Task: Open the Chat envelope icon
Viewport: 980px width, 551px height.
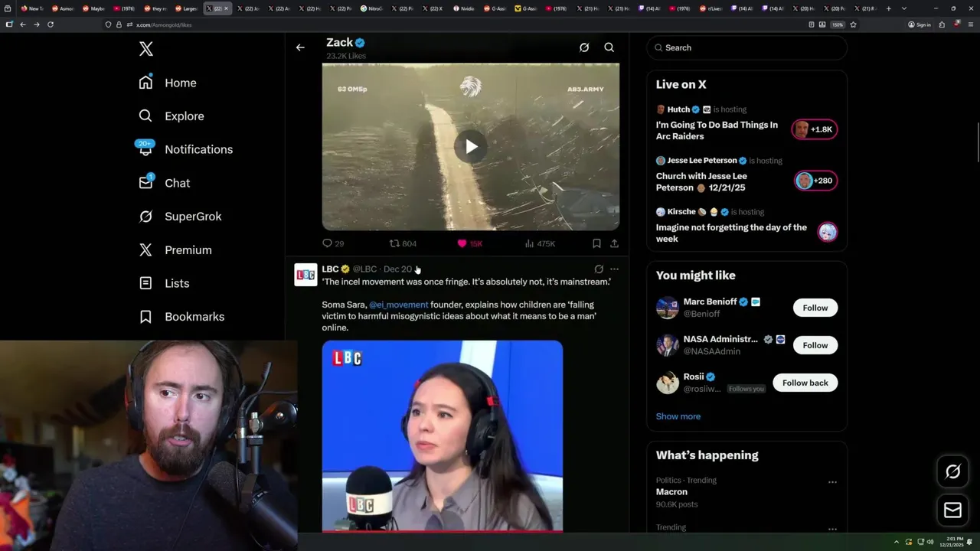Action: [145, 182]
